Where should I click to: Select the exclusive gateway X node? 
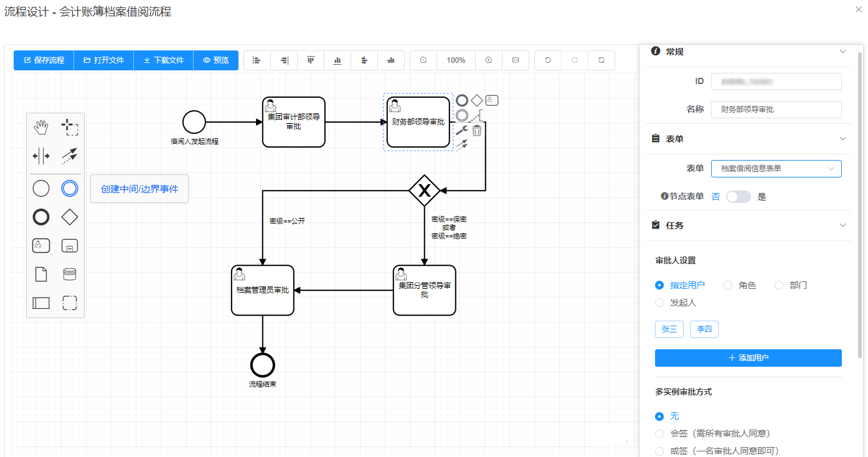425,191
